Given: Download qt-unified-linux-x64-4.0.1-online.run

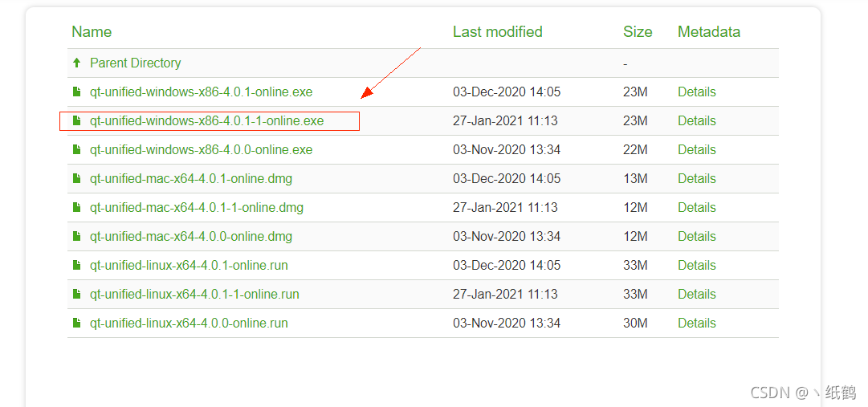Looking at the screenshot, I should [x=189, y=265].
